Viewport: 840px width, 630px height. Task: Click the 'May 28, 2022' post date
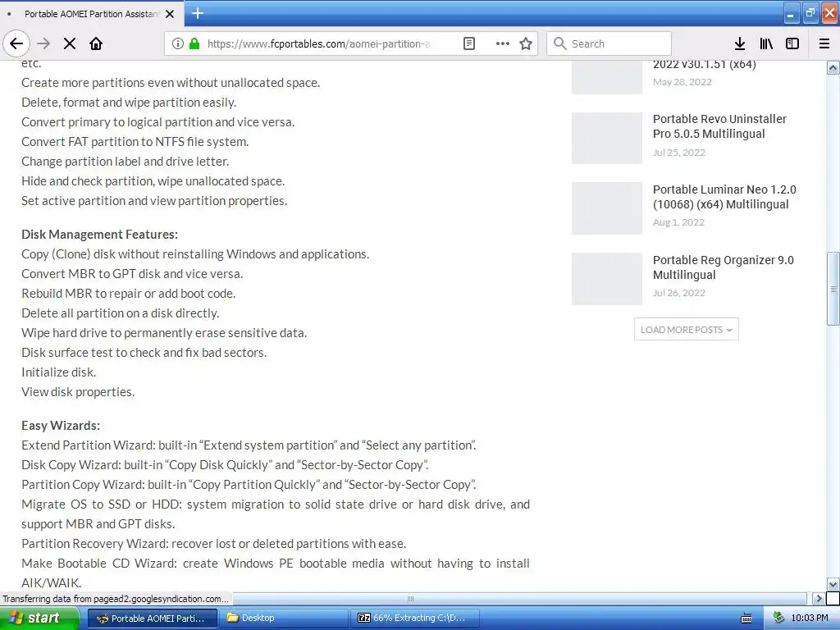(x=682, y=82)
